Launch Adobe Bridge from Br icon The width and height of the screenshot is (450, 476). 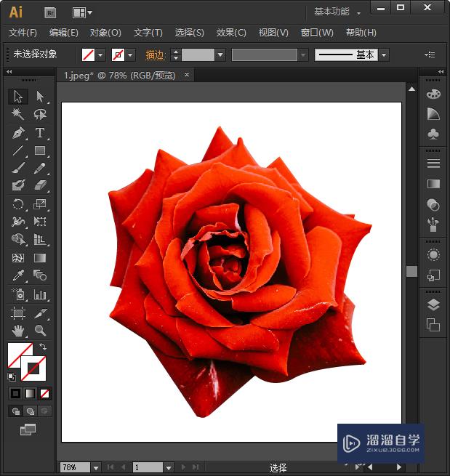tap(50, 13)
